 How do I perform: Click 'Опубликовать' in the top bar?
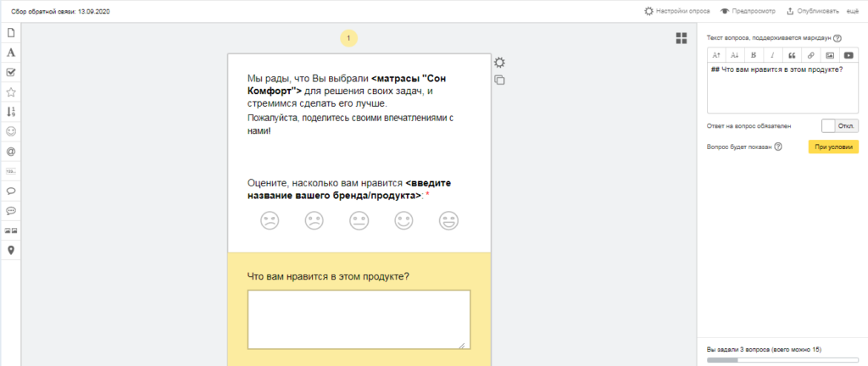(x=813, y=11)
